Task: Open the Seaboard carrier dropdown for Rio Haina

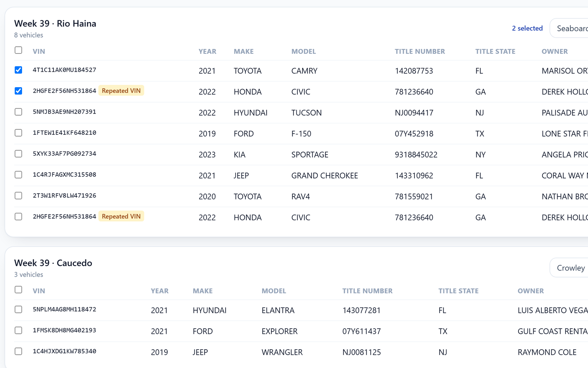Action: [x=569, y=28]
